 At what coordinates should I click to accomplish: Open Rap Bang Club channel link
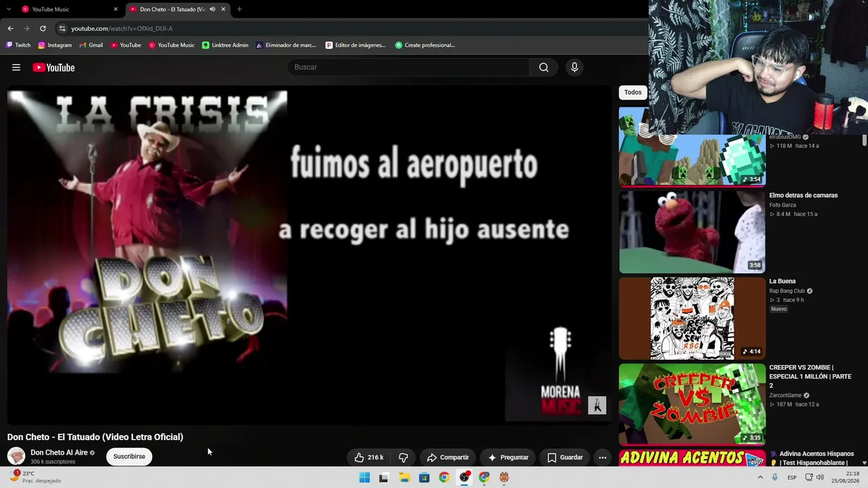point(787,291)
